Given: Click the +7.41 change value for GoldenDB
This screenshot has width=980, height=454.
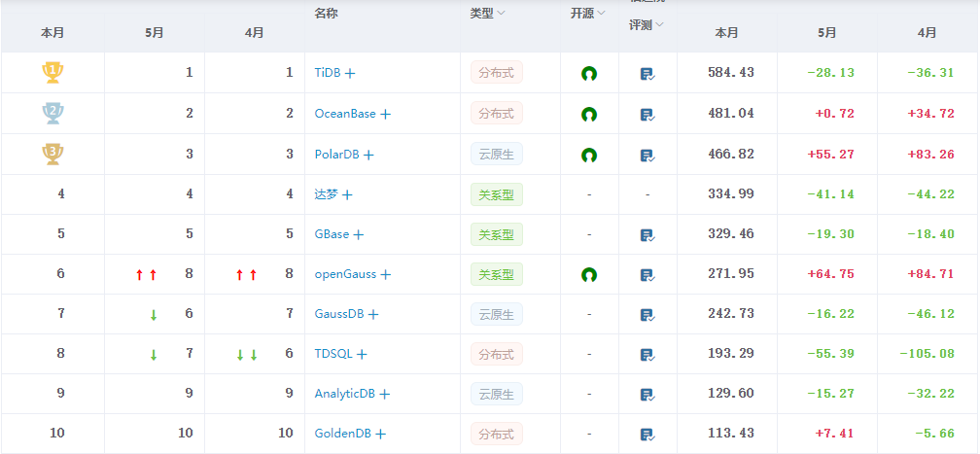Looking at the screenshot, I should point(834,434).
